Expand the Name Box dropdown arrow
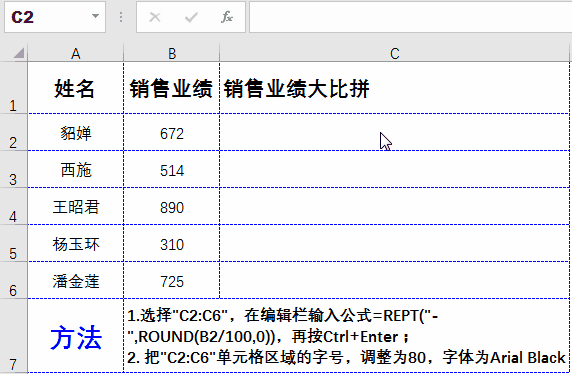The width and height of the screenshot is (572, 374). click(95, 16)
